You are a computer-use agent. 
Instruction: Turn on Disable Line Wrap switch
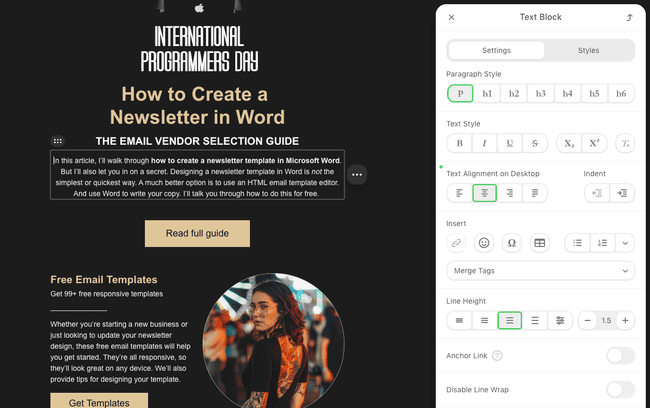tap(619, 390)
